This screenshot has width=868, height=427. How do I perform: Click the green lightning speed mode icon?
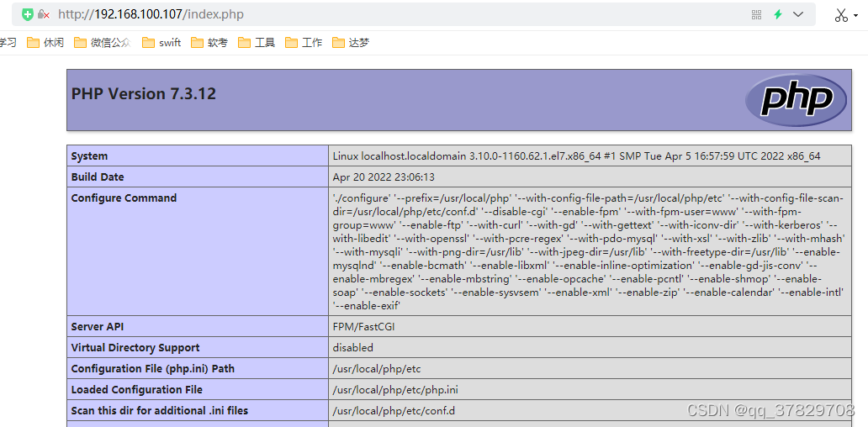778,14
